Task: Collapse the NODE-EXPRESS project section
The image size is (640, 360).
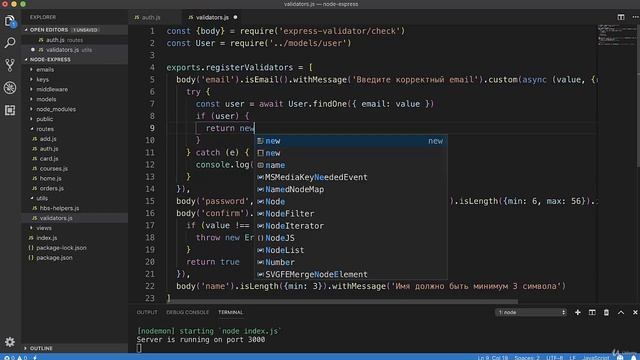Action: (75, 60)
